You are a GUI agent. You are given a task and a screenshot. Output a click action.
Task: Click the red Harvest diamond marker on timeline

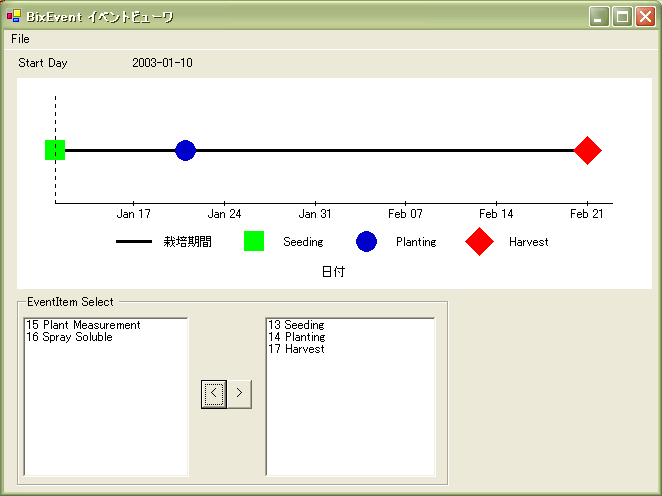588,150
